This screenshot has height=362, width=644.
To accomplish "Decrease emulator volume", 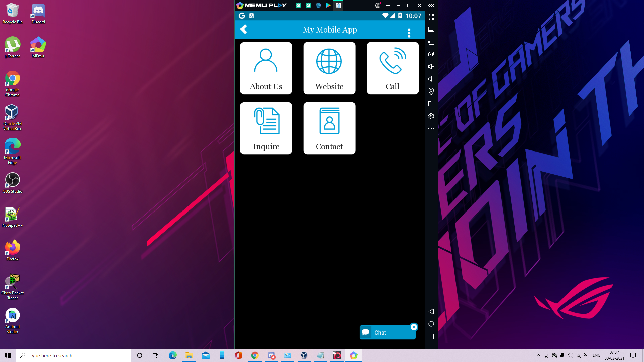I will (x=431, y=79).
